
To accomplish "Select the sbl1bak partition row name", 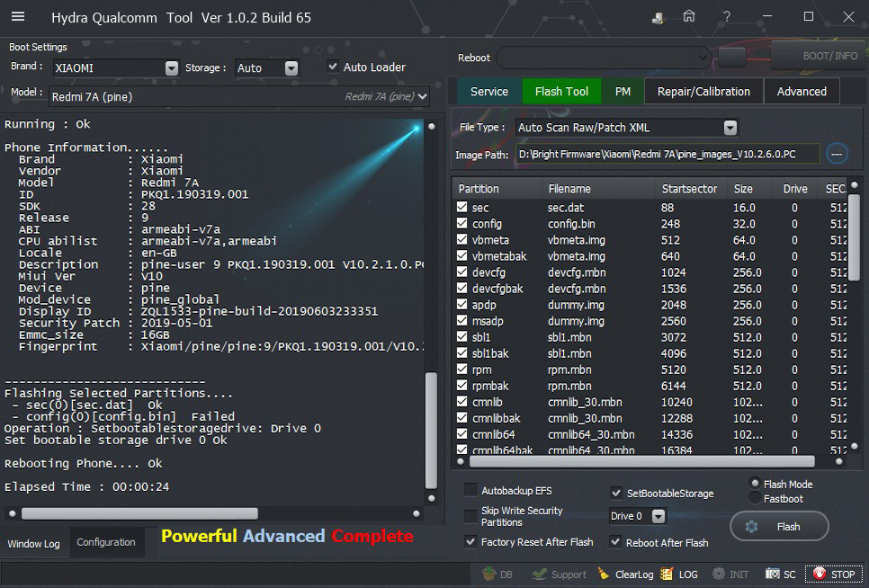I will (x=490, y=353).
